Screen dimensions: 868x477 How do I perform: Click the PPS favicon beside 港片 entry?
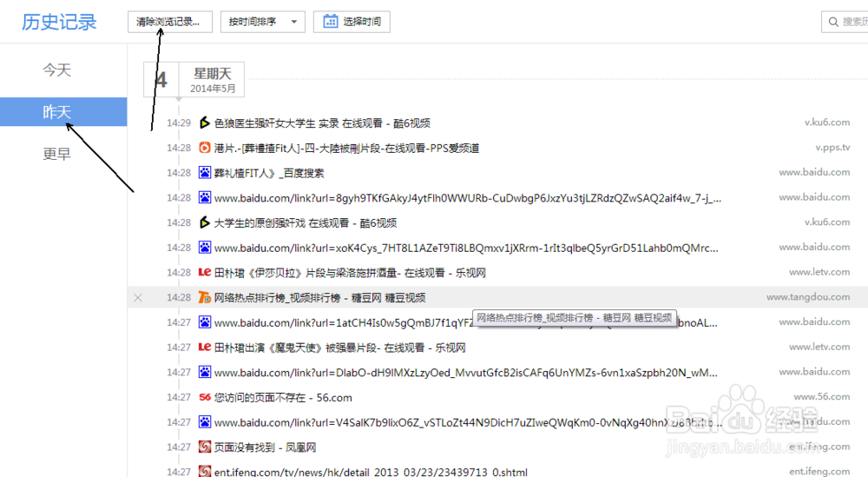[x=204, y=148]
